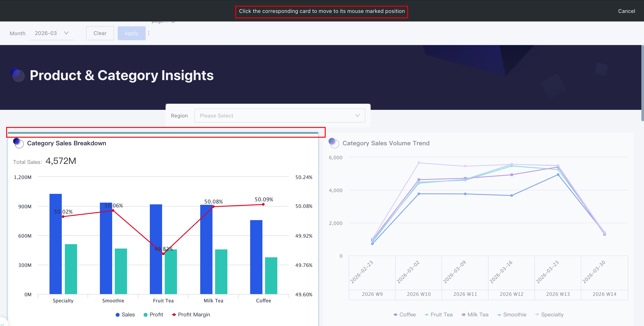This screenshot has width=644, height=326.
Task: Toggle Specialty legend entry
Action: point(549,315)
